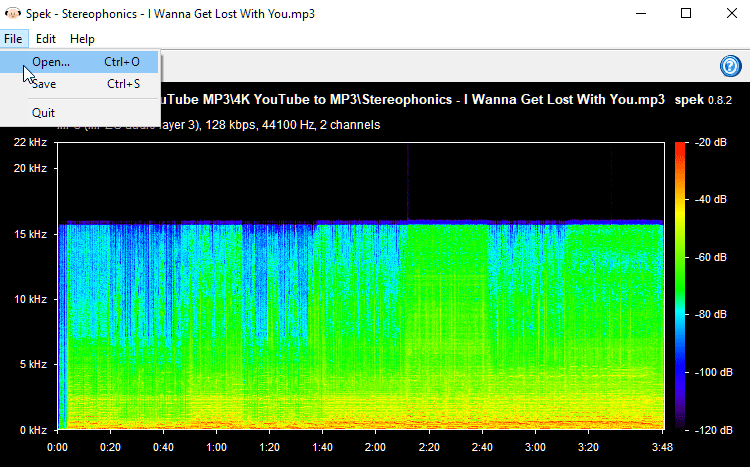
Task: Quit Spek via the File menu
Action: click(43, 112)
